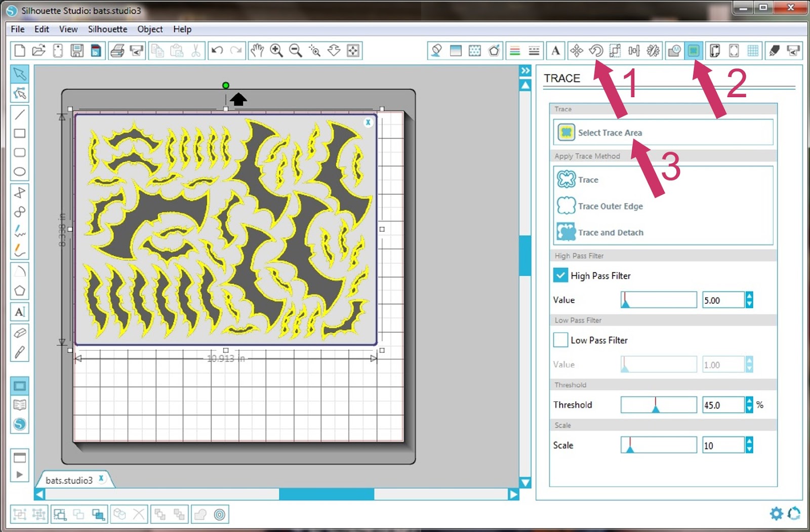Enable the Low Pass Filter checkbox
The image size is (810, 532).
click(x=560, y=340)
